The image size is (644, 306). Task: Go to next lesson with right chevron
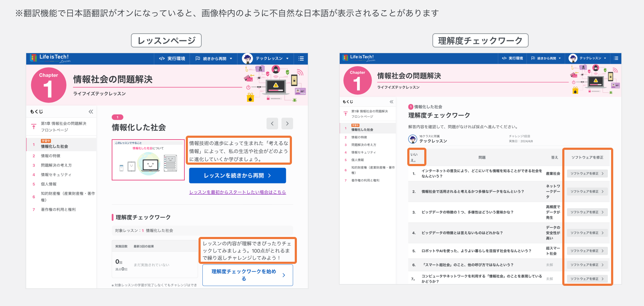(287, 123)
